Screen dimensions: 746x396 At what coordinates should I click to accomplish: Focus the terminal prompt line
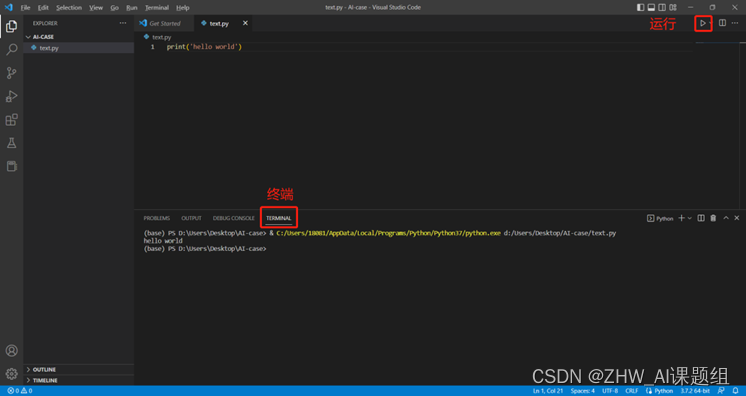205,248
